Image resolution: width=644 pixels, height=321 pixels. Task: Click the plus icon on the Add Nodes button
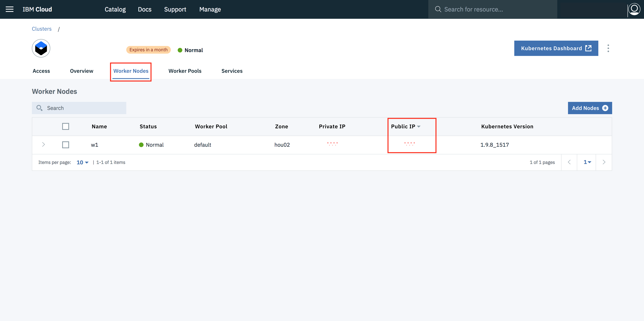tap(605, 108)
